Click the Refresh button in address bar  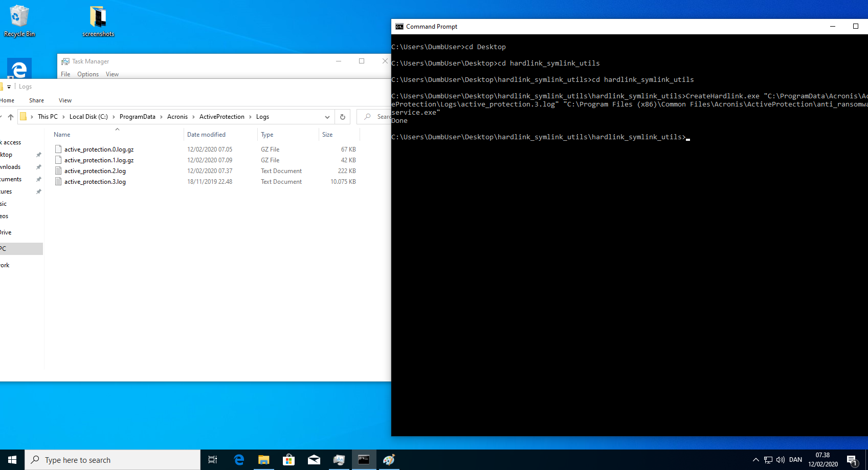343,117
